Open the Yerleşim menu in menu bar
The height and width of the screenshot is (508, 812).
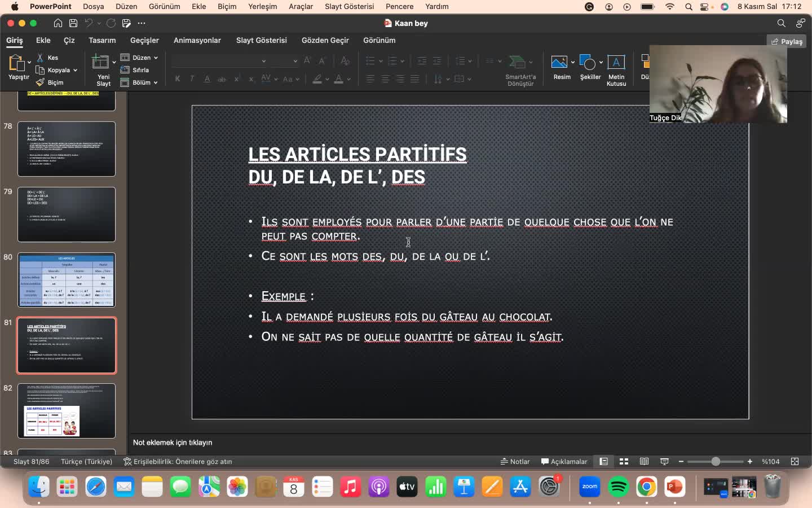click(x=263, y=6)
